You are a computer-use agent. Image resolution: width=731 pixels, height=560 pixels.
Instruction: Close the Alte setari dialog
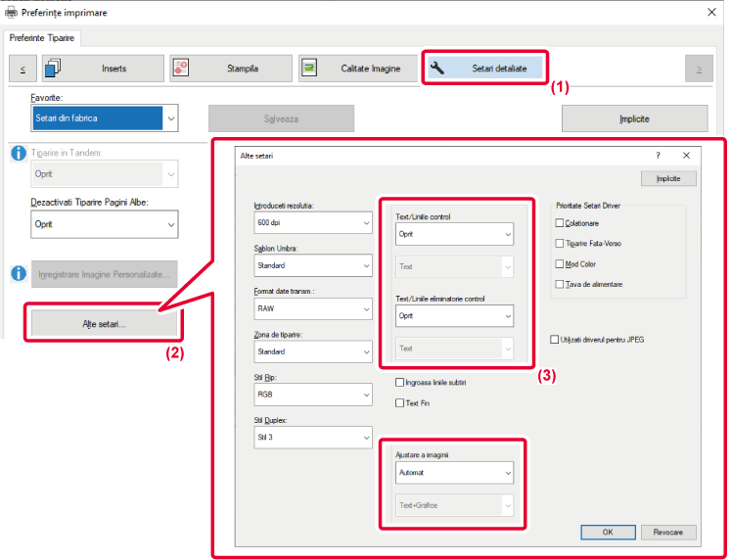[x=686, y=156]
